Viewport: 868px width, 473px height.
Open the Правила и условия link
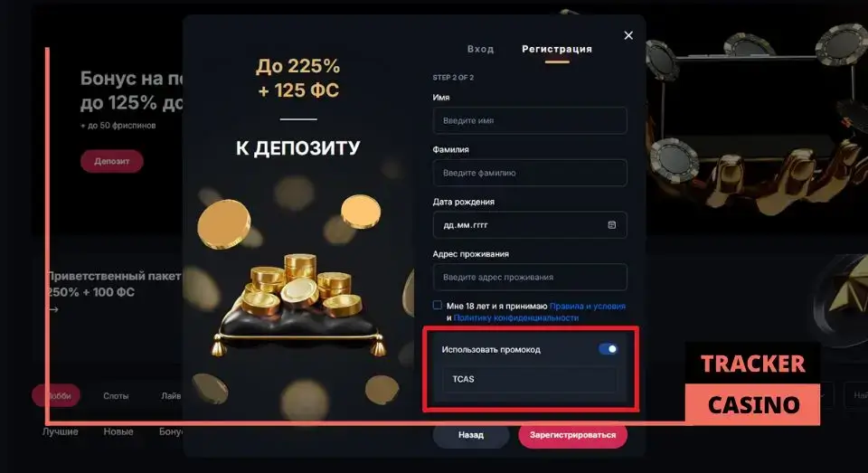(x=588, y=306)
